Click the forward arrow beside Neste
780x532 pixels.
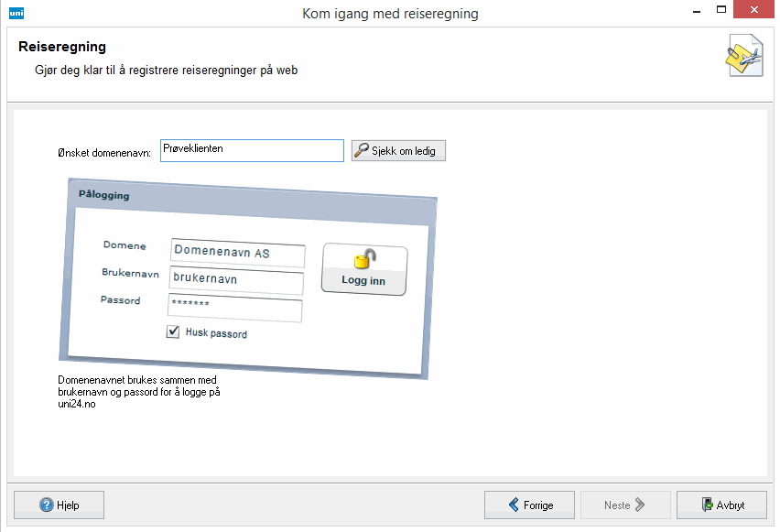pos(641,505)
